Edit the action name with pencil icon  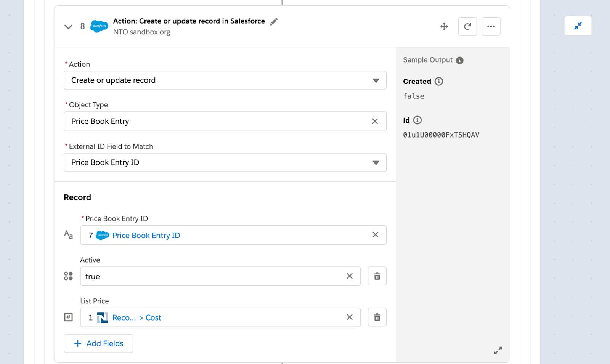pos(274,22)
